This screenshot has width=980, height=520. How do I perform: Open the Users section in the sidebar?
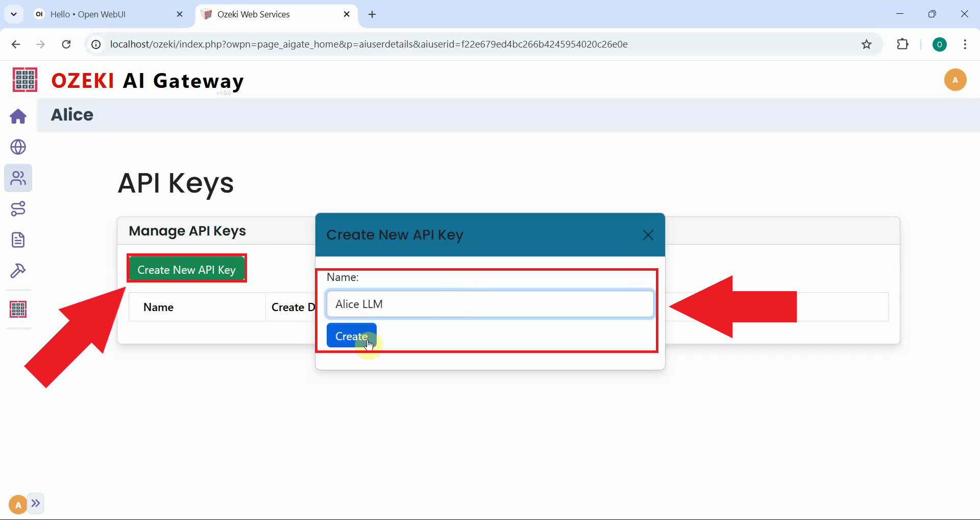click(x=18, y=178)
